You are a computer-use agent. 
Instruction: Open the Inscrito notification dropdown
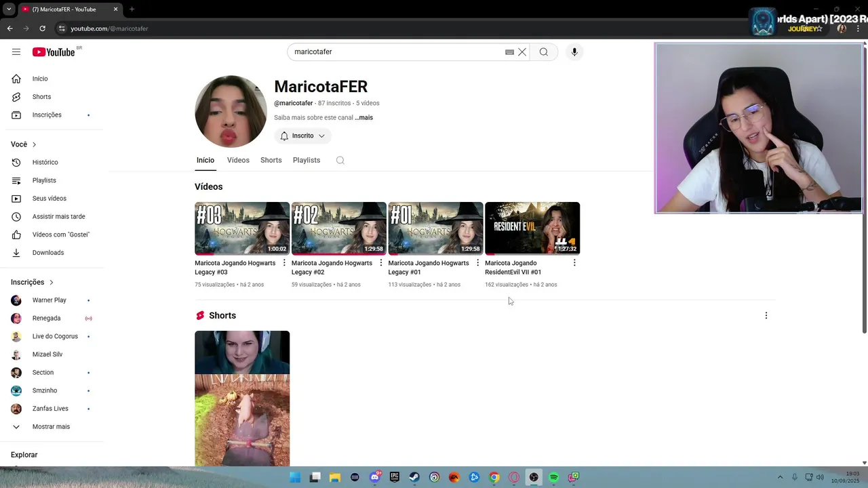coord(302,136)
